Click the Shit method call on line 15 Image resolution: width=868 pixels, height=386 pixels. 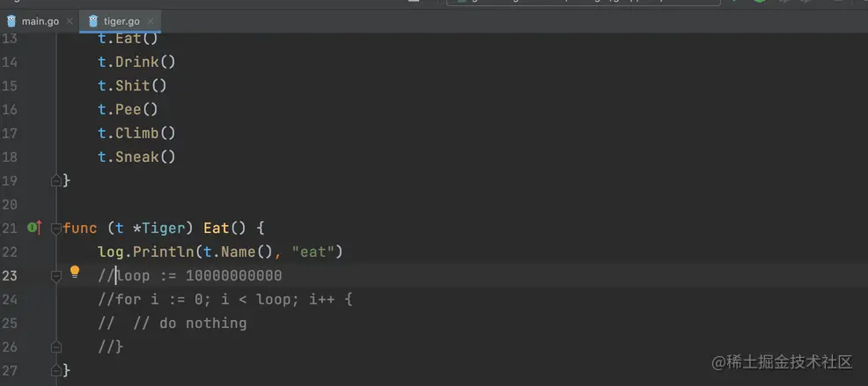pos(132,85)
